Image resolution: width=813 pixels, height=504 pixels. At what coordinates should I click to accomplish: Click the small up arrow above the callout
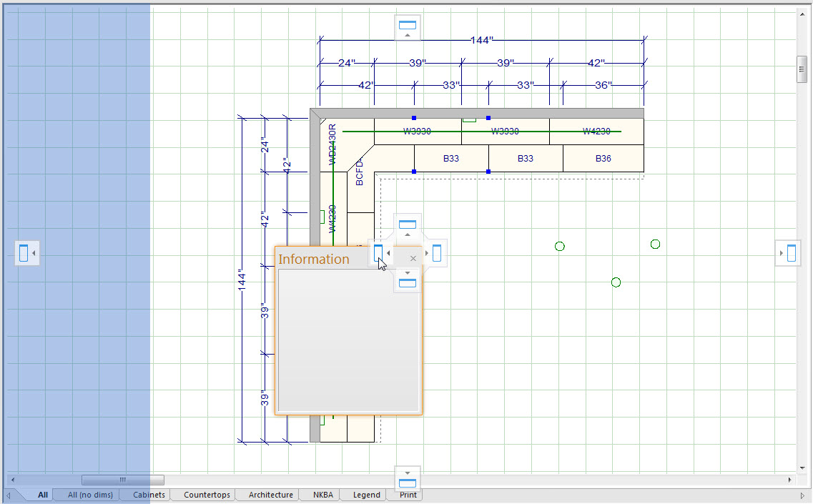click(x=408, y=236)
